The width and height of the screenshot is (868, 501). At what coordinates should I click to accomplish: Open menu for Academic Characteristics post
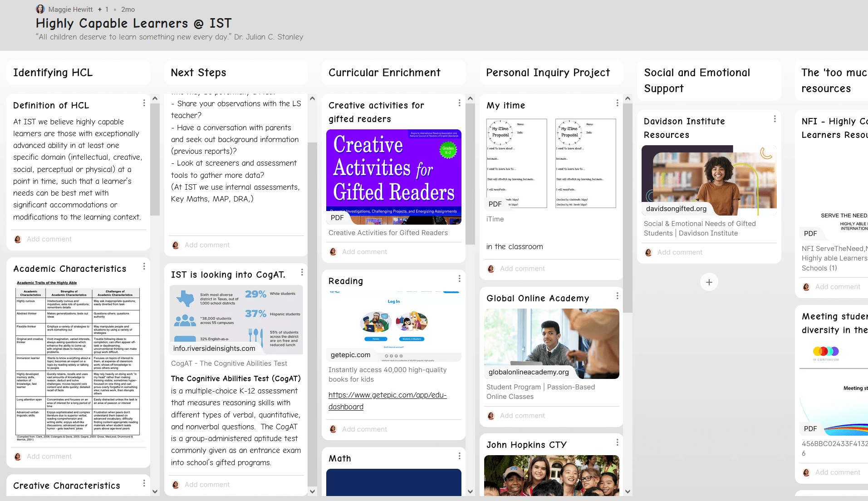tap(144, 266)
